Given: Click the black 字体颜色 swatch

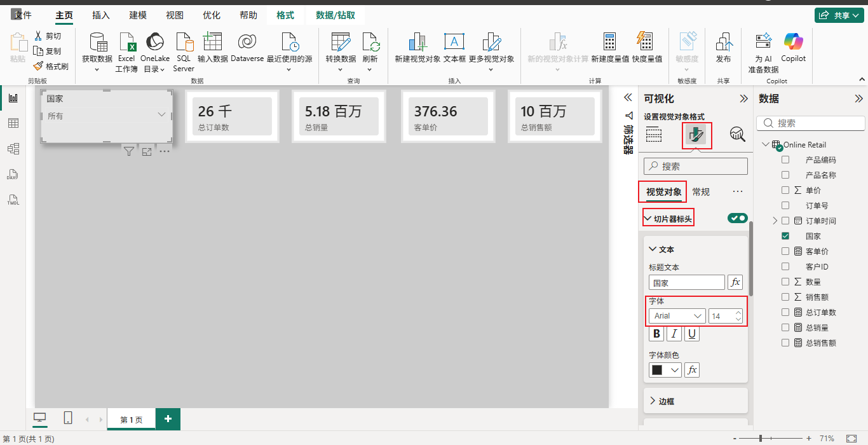Looking at the screenshot, I should (657, 370).
